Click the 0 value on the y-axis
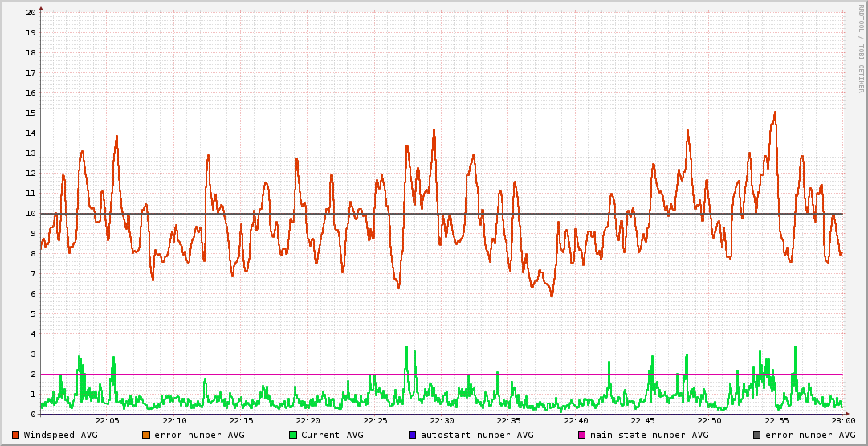 pos(33,415)
